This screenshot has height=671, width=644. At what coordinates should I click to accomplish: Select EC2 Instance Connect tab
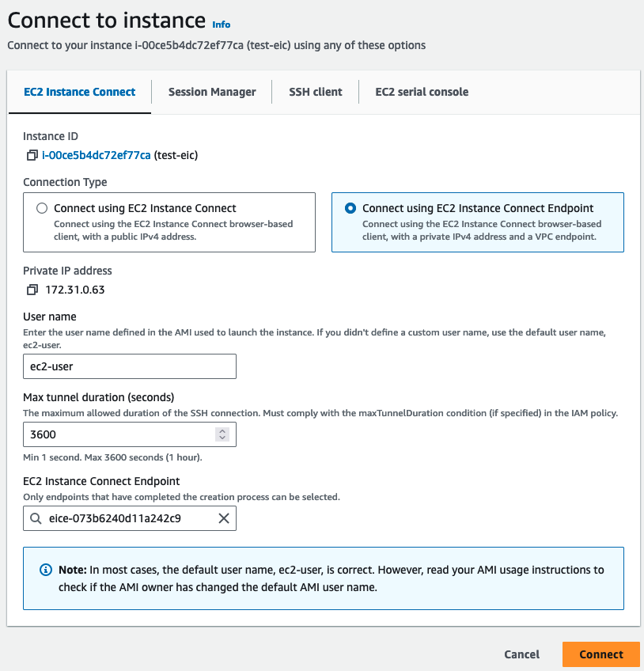(x=80, y=92)
